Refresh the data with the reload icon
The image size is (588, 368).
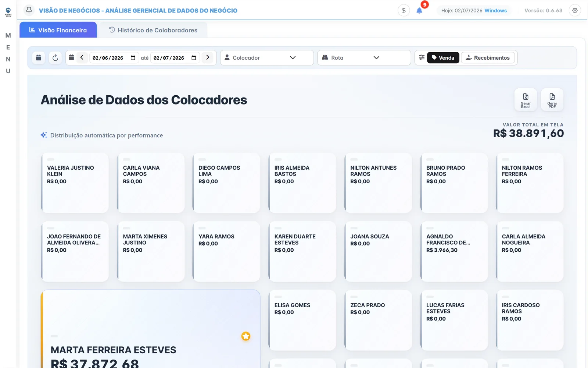coord(55,58)
